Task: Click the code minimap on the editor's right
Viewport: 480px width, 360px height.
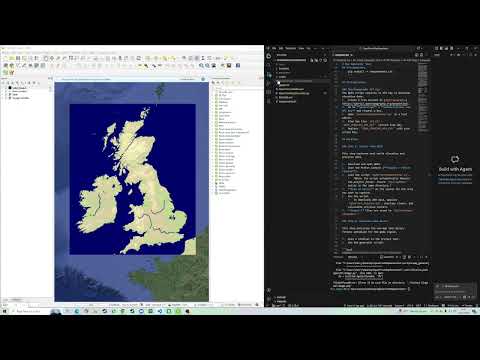Action: (x=422, y=97)
